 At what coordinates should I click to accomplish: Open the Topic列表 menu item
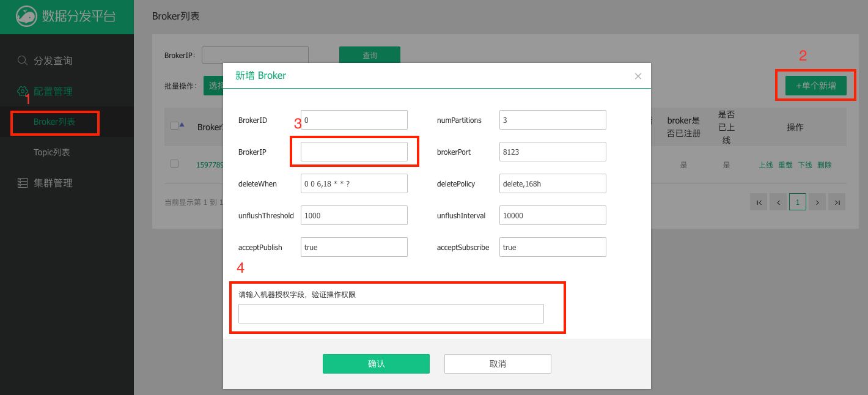(x=52, y=152)
